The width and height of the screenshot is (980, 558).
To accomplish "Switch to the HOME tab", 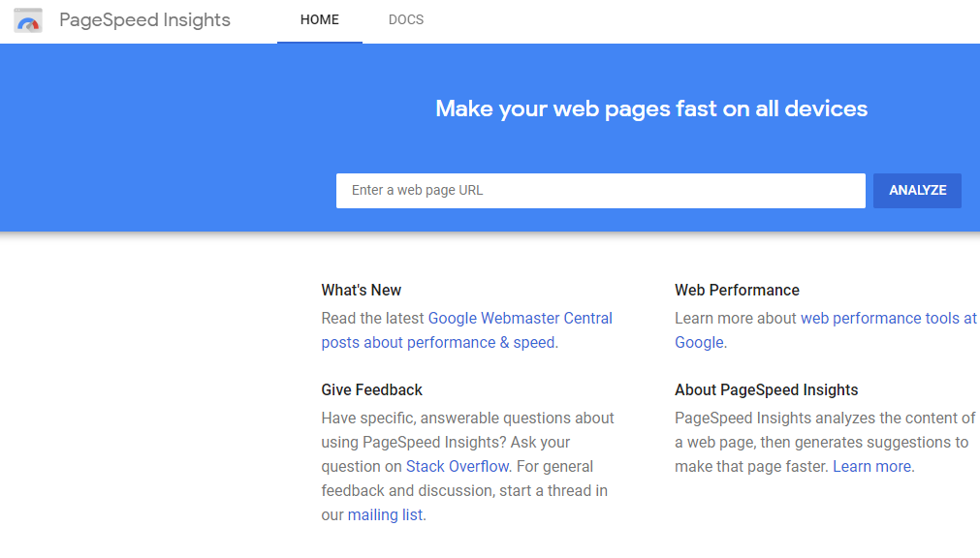I will [319, 20].
